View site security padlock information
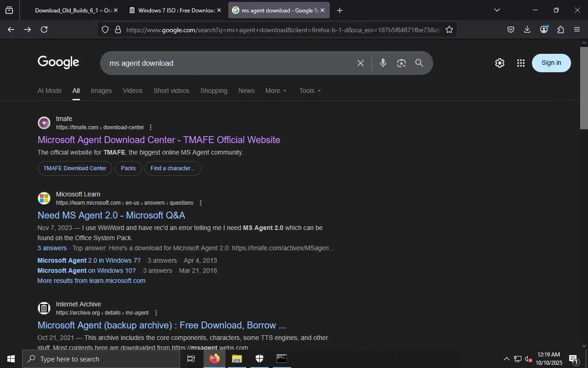 (x=118, y=29)
